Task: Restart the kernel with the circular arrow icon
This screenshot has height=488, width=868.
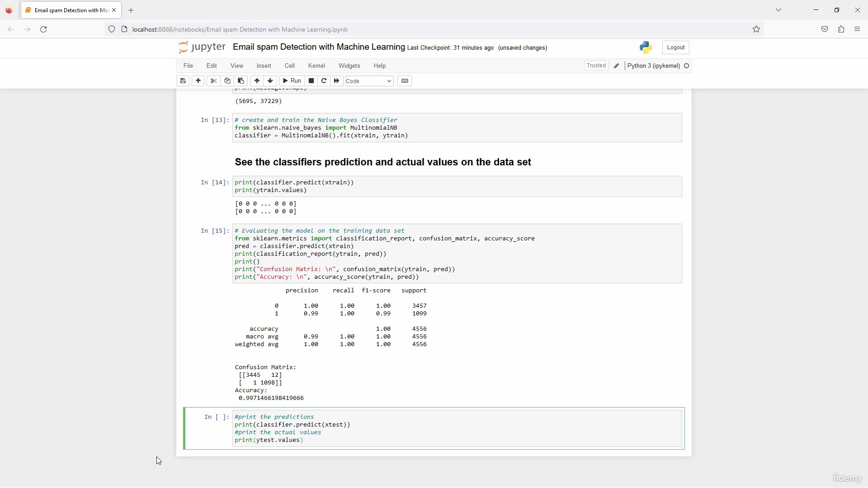Action: point(324,81)
